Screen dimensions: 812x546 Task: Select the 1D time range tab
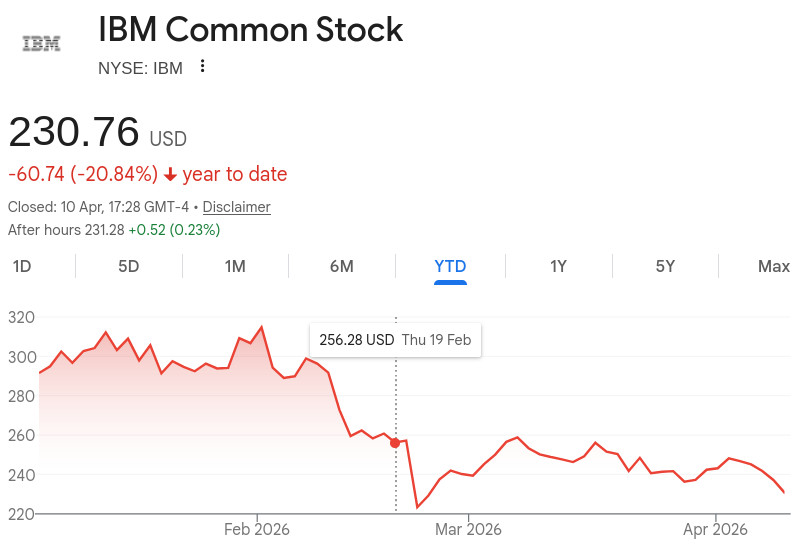[21, 266]
